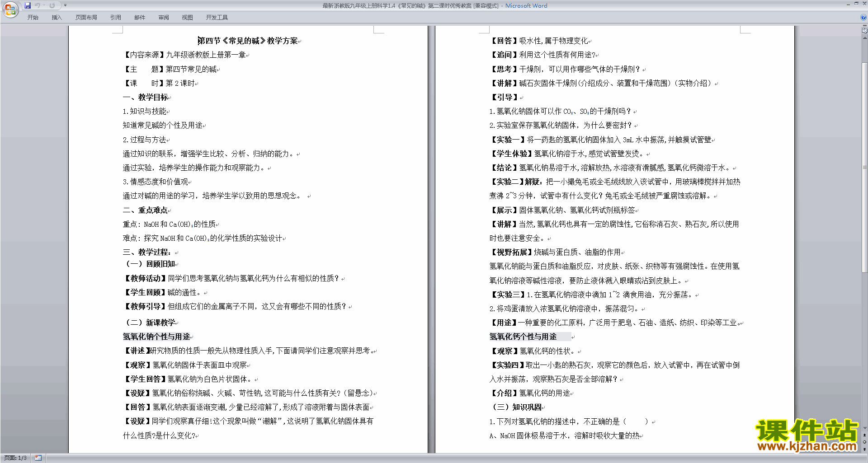Click the heading 二、重点难点
The width and height of the screenshot is (868, 463).
point(146,210)
